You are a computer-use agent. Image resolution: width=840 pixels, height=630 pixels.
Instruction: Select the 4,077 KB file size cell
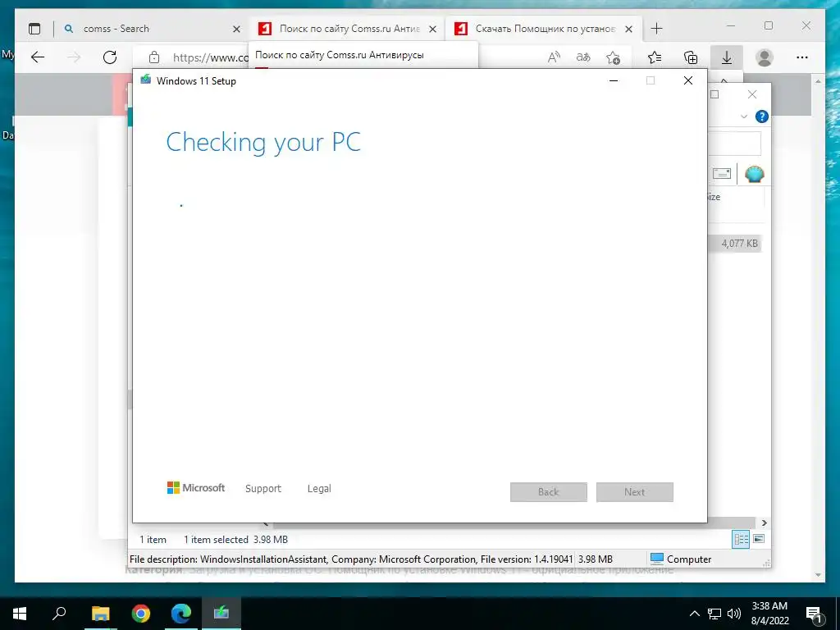pyautogui.click(x=736, y=244)
